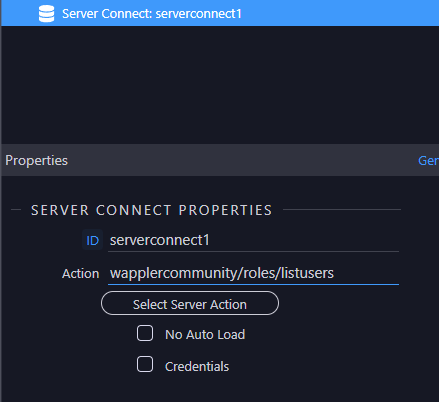Image resolution: width=439 pixels, height=402 pixels.
Task: Click the blue highlight right of serverconnect1 title
Action: coord(340,13)
